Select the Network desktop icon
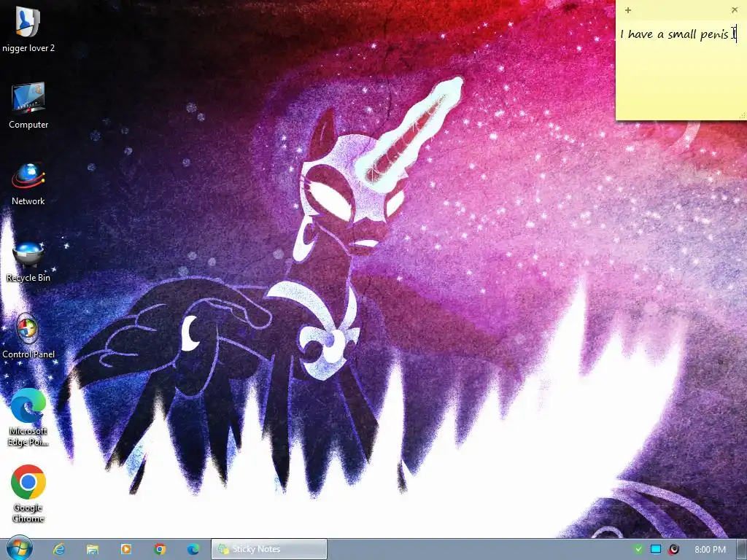The width and height of the screenshot is (747, 560). (x=28, y=184)
